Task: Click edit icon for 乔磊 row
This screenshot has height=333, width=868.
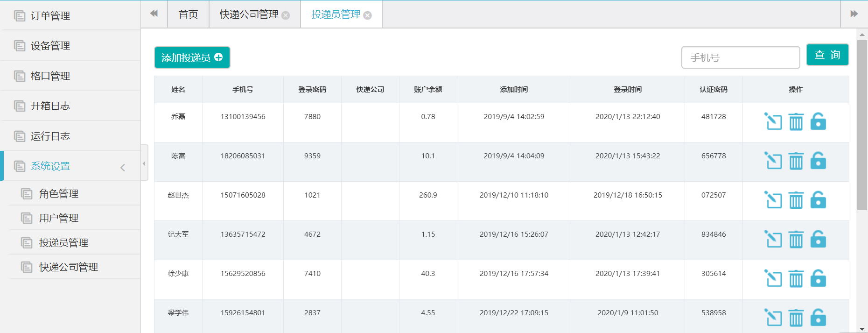Action: point(773,121)
